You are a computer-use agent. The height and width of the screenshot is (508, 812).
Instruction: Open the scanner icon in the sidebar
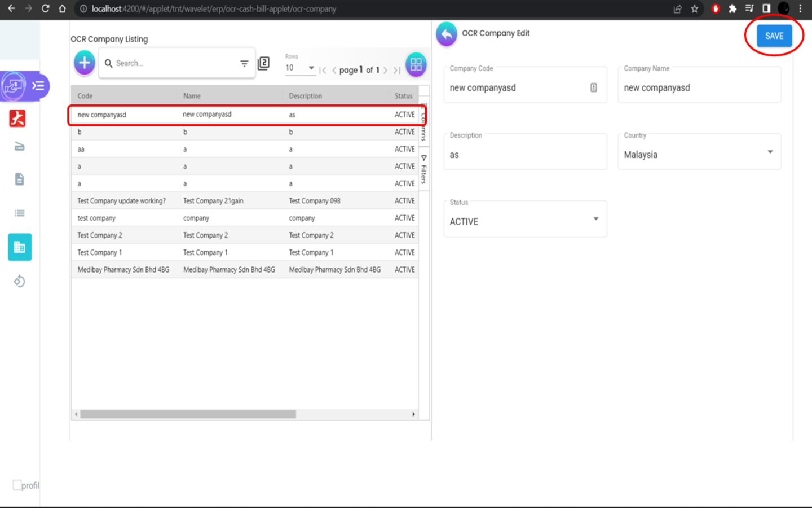[19, 147]
